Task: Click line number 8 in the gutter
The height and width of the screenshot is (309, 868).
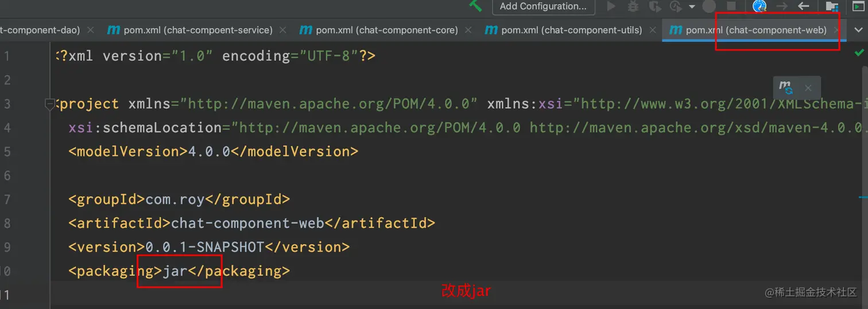Action: pyautogui.click(x=7, y=223)
